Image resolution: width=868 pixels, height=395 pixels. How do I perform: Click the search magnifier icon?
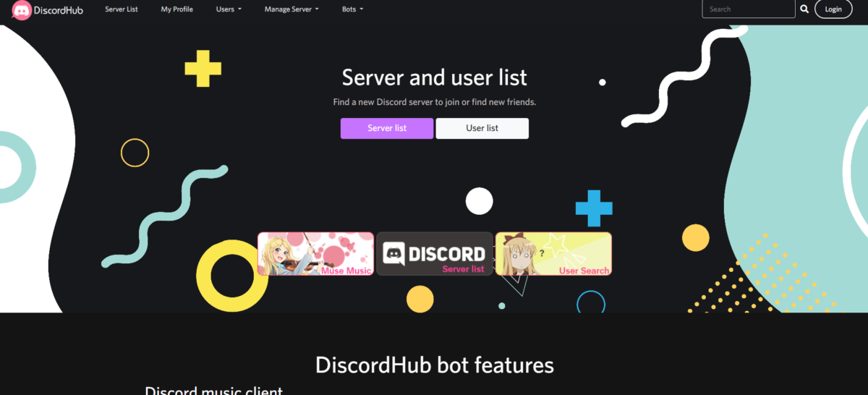[x=804, y=9]
